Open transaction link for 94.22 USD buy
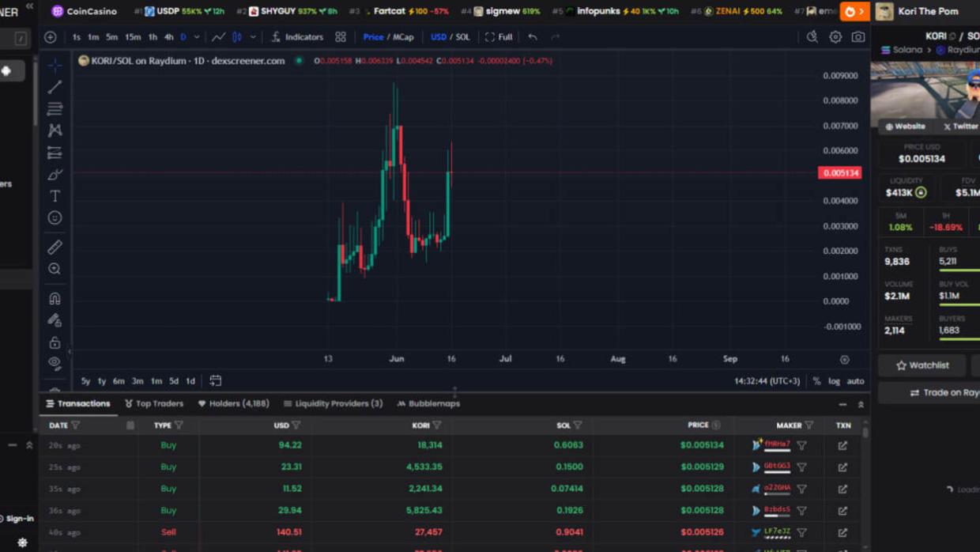 [x=842, y=445]
